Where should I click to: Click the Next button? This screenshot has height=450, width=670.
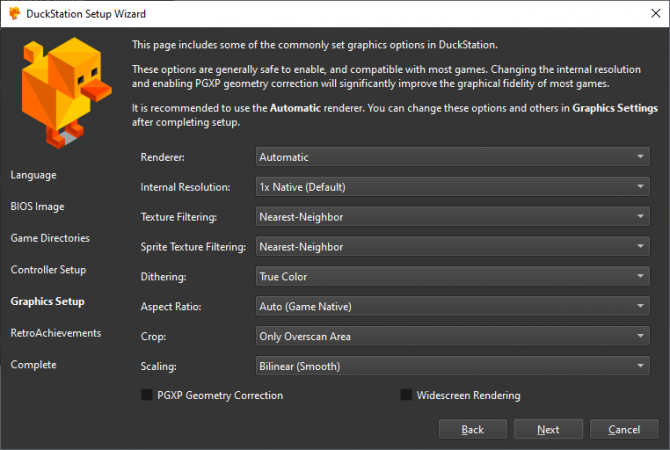547,429
